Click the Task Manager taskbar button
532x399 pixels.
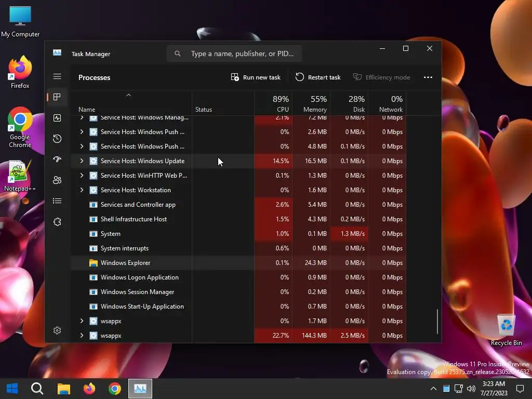[140, 389]
